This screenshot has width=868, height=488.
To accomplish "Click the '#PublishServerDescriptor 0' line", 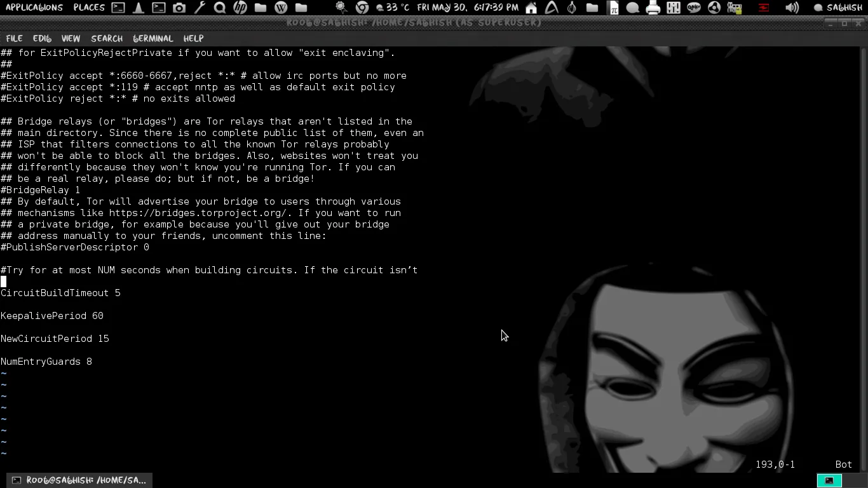I will (x=75, y=247).
